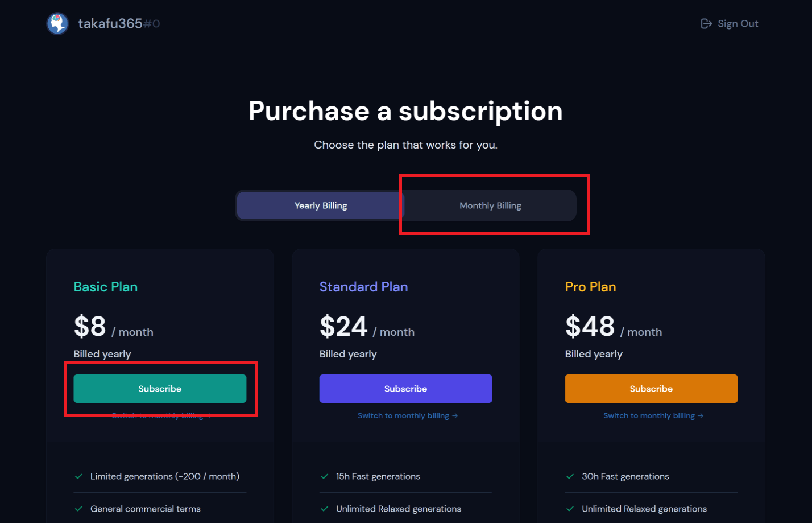Click checkmark beside General commercial terms

(78, 509)
